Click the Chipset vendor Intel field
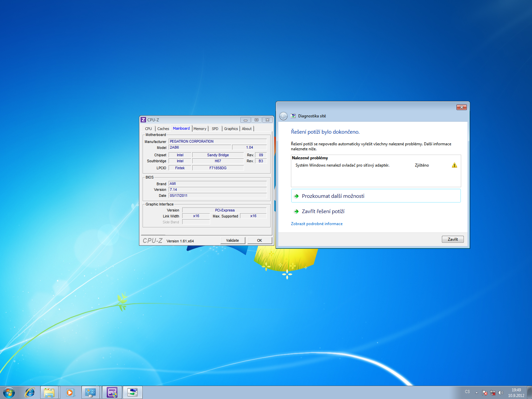Image resolution: width=532 pixels, height=399 pixels. coord(180,155)
